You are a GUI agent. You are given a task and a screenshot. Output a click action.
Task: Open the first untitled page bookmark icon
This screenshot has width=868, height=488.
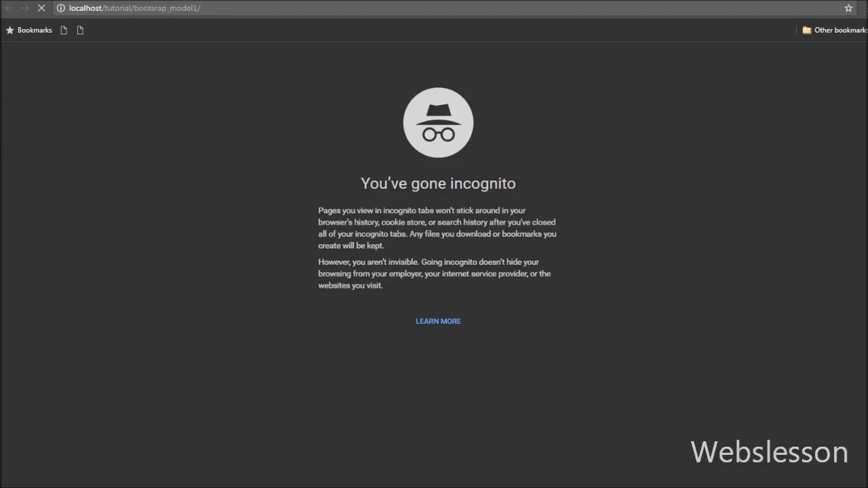point(64,30)
